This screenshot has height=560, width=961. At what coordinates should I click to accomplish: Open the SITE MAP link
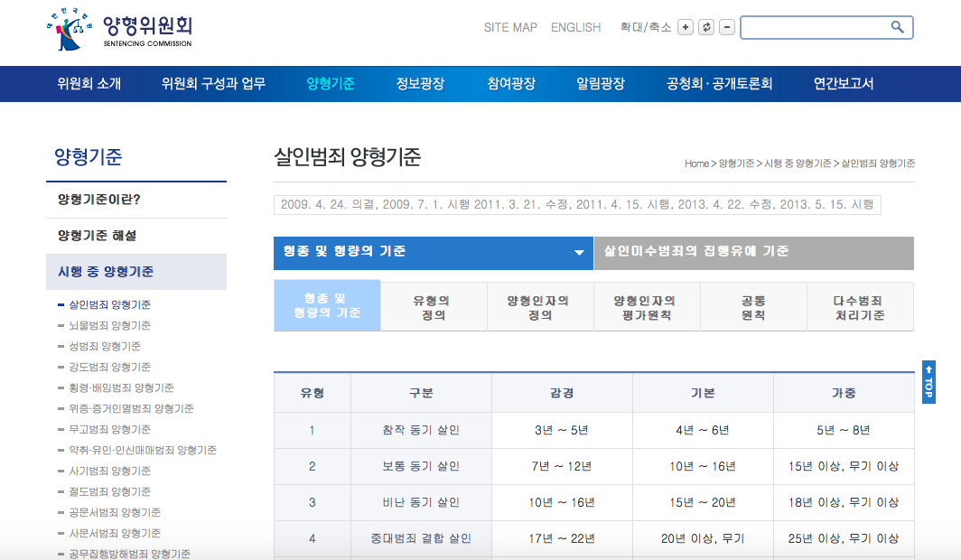pyautogui.click(x=508, y=28)
